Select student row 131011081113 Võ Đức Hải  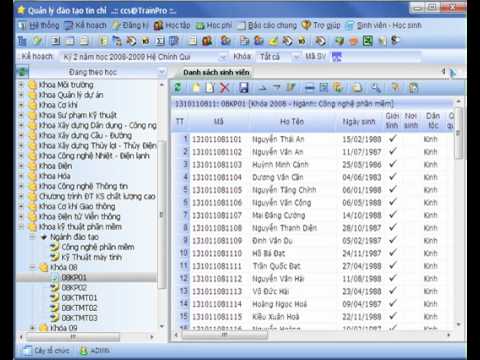(313, 291)
